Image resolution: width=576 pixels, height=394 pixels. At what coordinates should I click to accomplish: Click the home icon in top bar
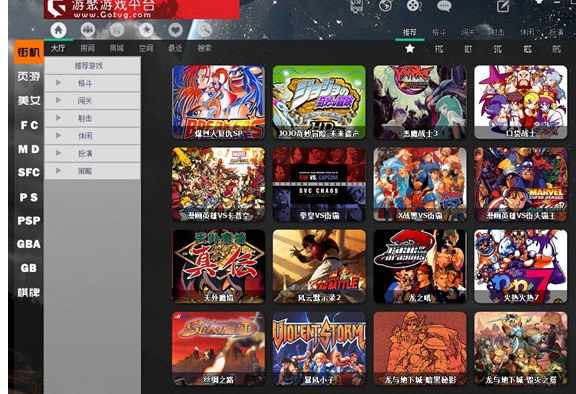click(x=58, y=30)
